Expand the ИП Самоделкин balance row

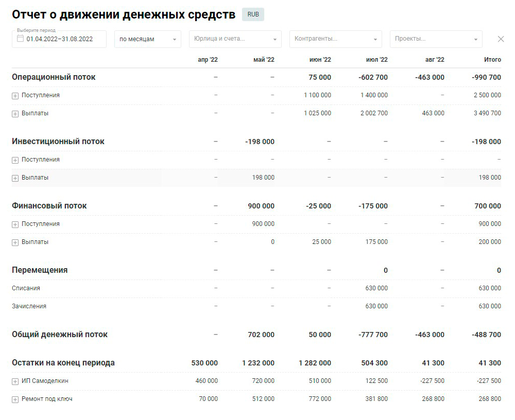pos(15,381)
